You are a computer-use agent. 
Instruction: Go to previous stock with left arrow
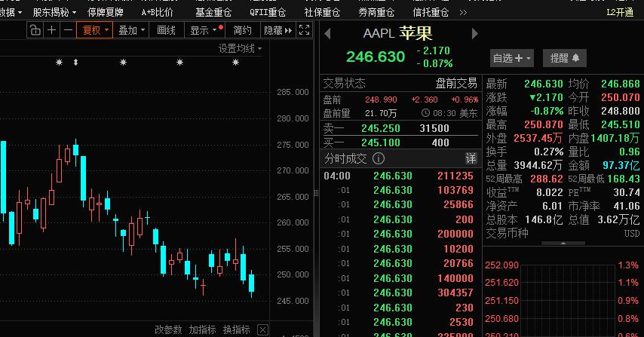coord(327,33)
